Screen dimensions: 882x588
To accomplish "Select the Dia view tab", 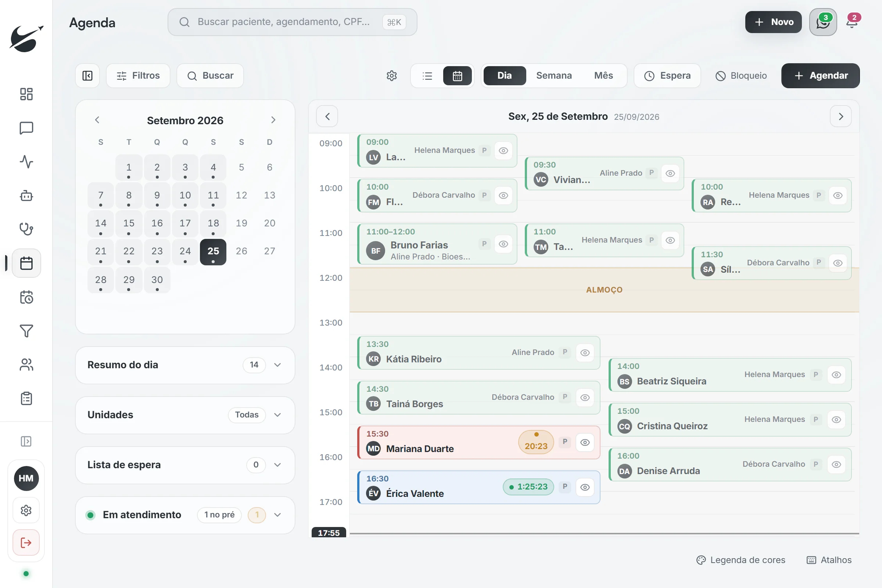I will [x=504, y=76].
